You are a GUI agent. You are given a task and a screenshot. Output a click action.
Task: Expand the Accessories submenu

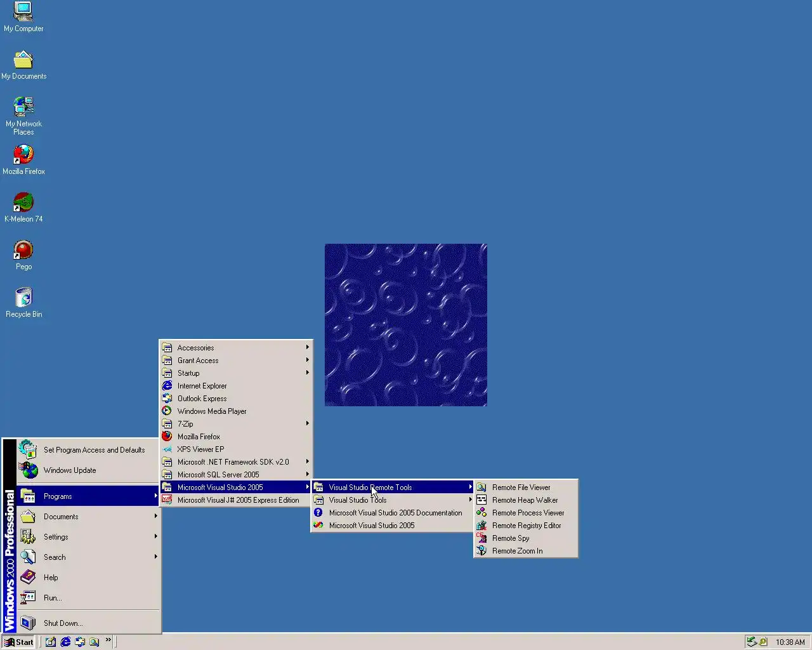(x=236, y=348)
